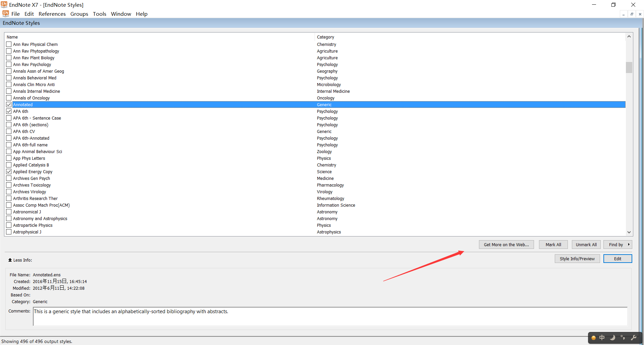This screenshot has height=345, width=644.
Task: Click into the Comments text field
Action: tap(330, 316)
